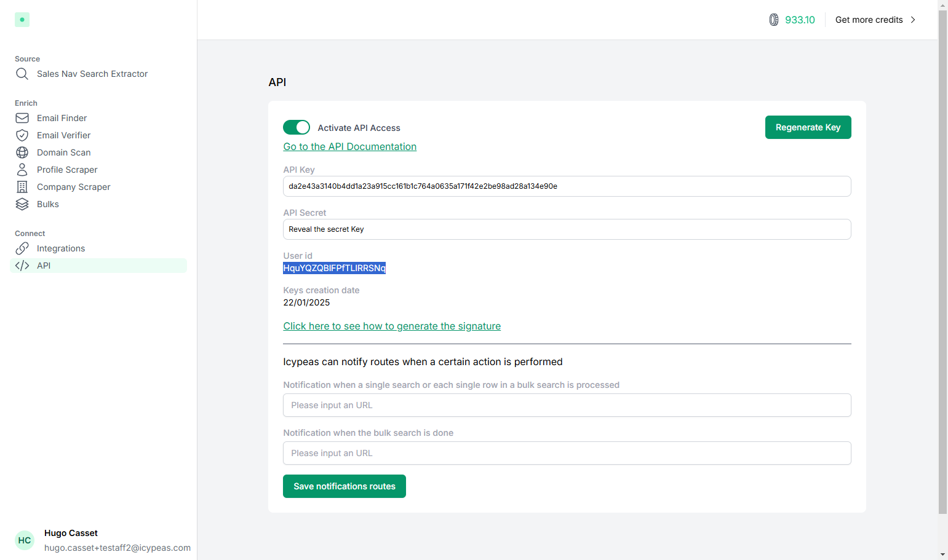Click the HC user avatar
Screen dimensions: 948x560
tap(25, 540)
